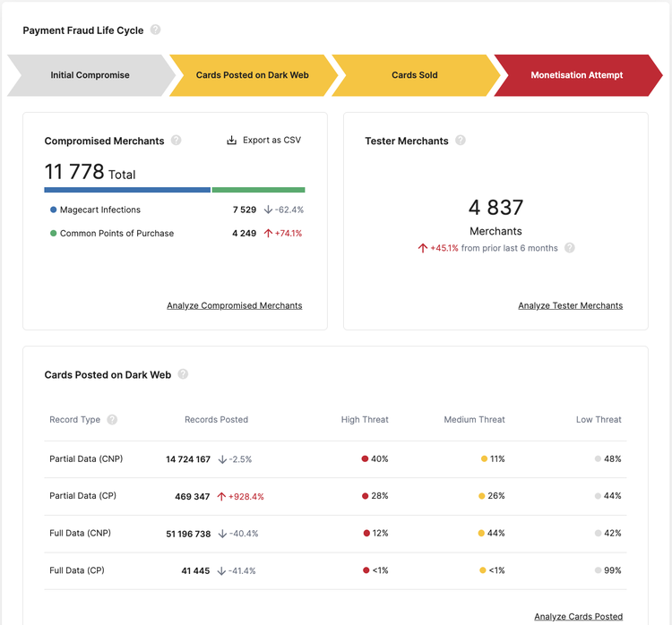Click help icon next to Record Type column
The height and width of the screenshot is (625, 672).
pyautogui.click(x=112, y=419)
